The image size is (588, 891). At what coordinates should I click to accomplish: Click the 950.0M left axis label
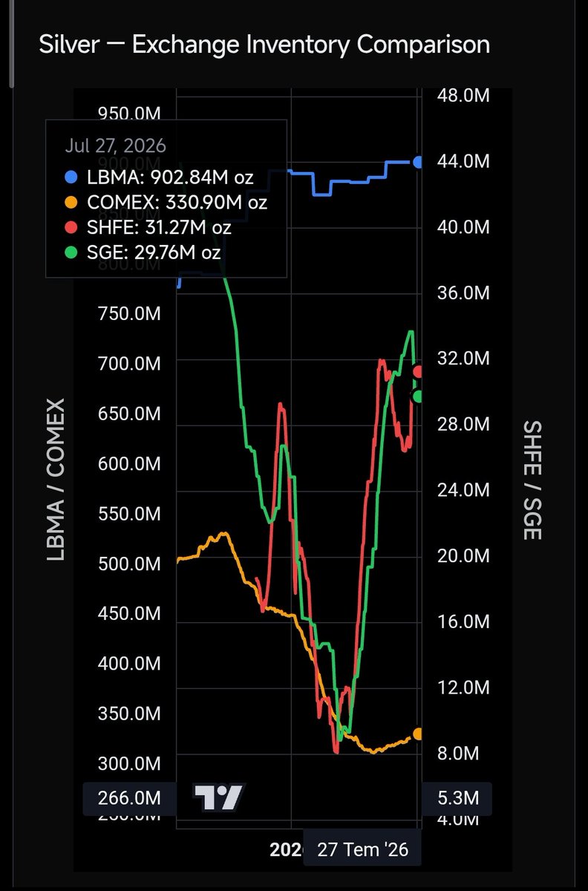(x=129, y=114)
